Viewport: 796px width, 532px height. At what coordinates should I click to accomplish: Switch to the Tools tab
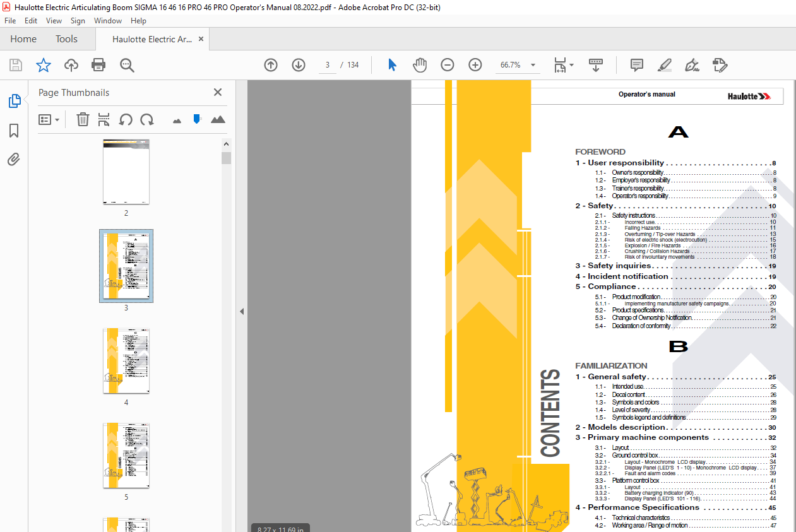[x=66, y=39]
